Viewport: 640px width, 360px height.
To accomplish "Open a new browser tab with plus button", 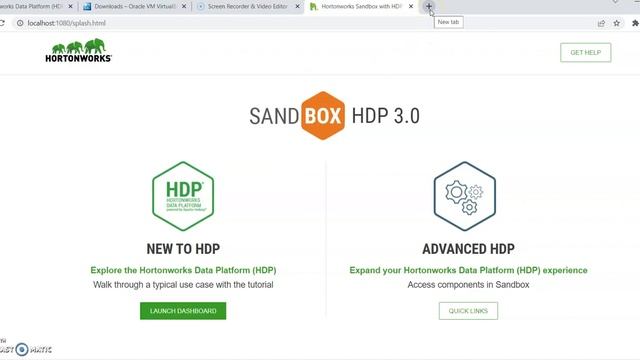I will 429,6.
